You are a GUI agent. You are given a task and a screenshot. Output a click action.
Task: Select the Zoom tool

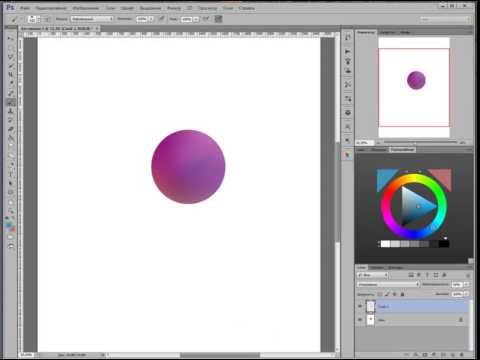coord(11,211)
